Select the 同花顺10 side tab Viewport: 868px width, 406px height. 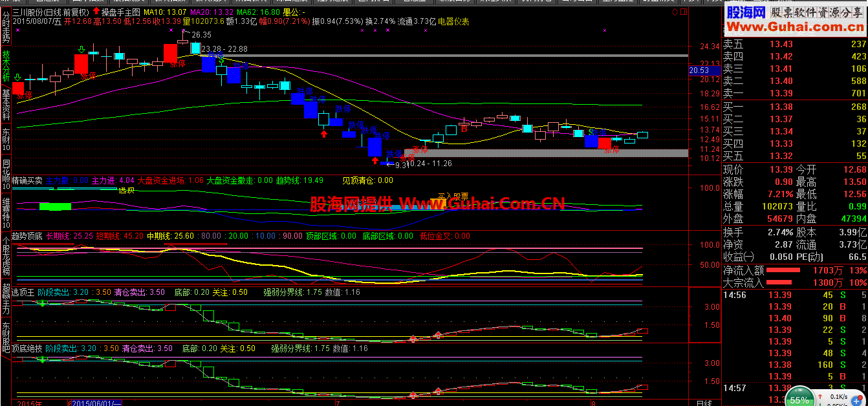click(6, 175)
